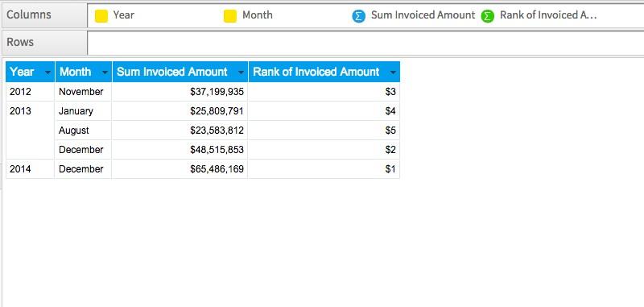
Task: Click the Month table header text
Action: (75, 72)
